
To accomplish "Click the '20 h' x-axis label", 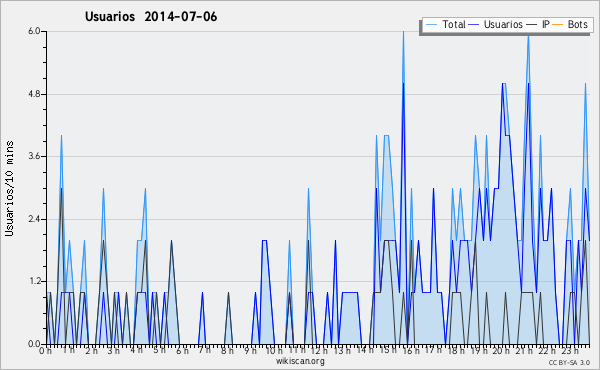I will point(501,350).
